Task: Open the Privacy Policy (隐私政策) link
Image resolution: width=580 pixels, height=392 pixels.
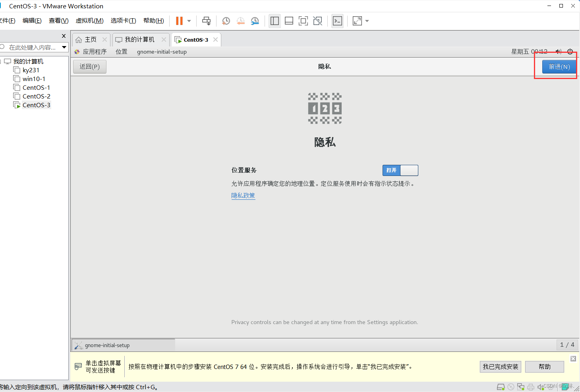Action: coord(243,195)
